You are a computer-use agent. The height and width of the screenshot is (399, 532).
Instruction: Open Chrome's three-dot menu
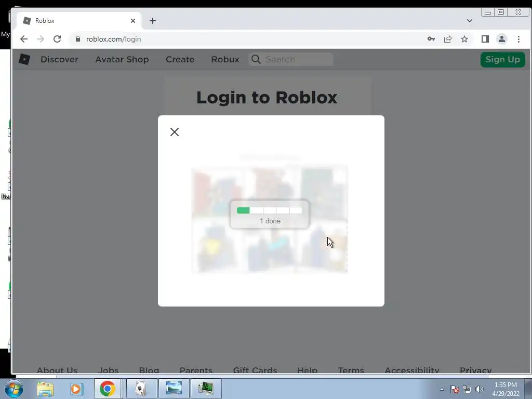[518, 39]
